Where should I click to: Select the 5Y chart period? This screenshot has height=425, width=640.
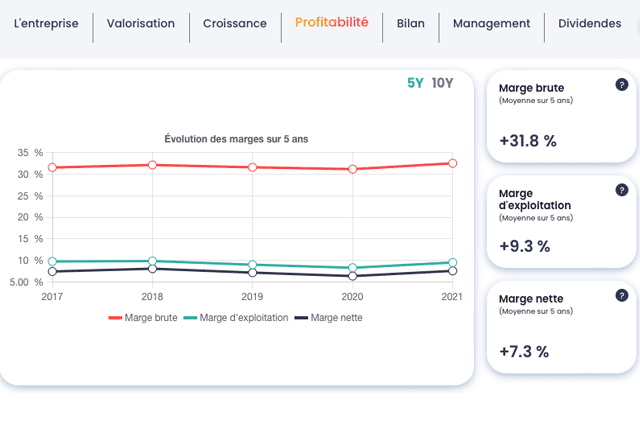415,83
